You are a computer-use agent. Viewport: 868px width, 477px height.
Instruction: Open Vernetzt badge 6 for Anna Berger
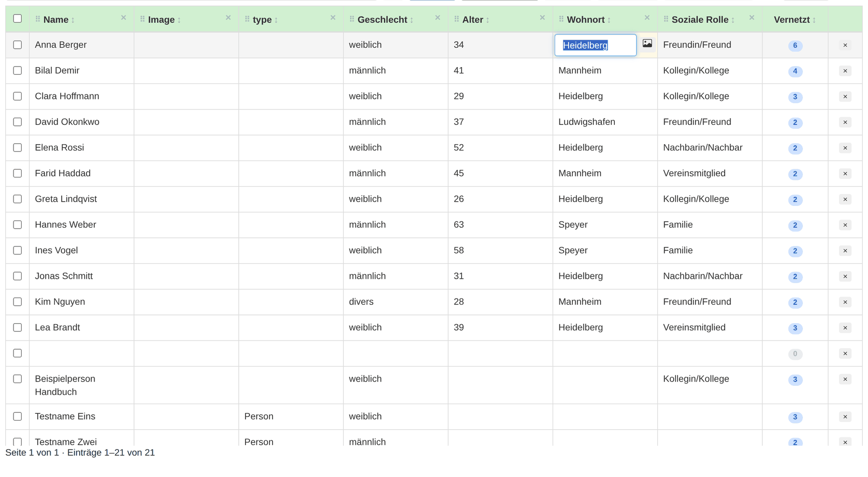click(x=795, y=46)
